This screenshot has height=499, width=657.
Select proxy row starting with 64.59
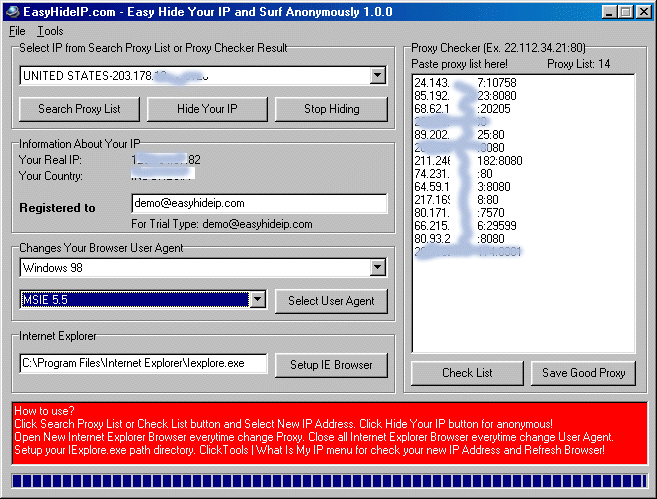(462, 187)
